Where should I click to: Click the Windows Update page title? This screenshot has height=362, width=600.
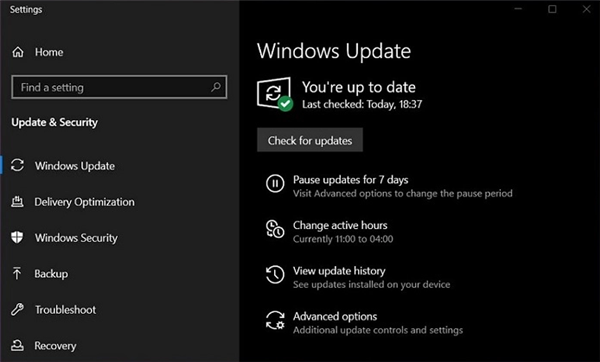(x=334, y=51)
